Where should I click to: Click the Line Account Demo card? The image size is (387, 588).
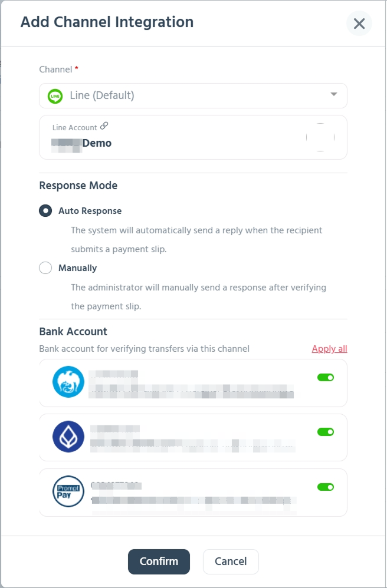click(193, 137)
